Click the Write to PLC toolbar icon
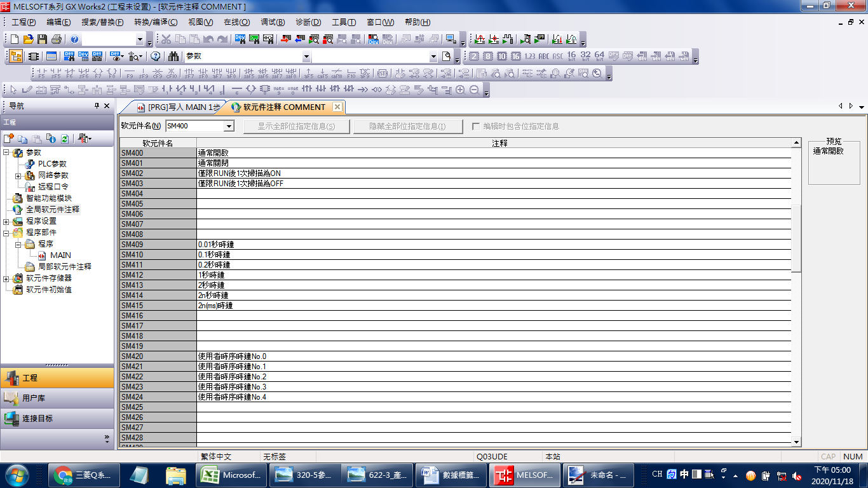The width and height of the screenshot is (868, 488). [x=285, y=39]
